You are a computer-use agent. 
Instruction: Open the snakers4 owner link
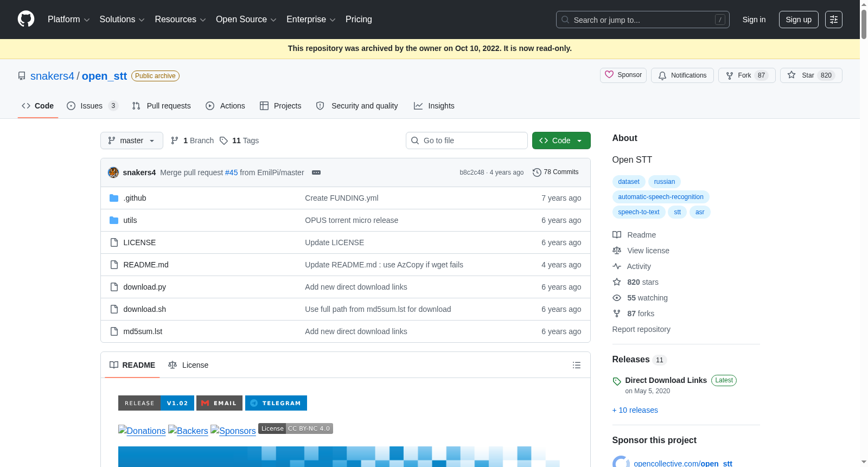point(52,76)
